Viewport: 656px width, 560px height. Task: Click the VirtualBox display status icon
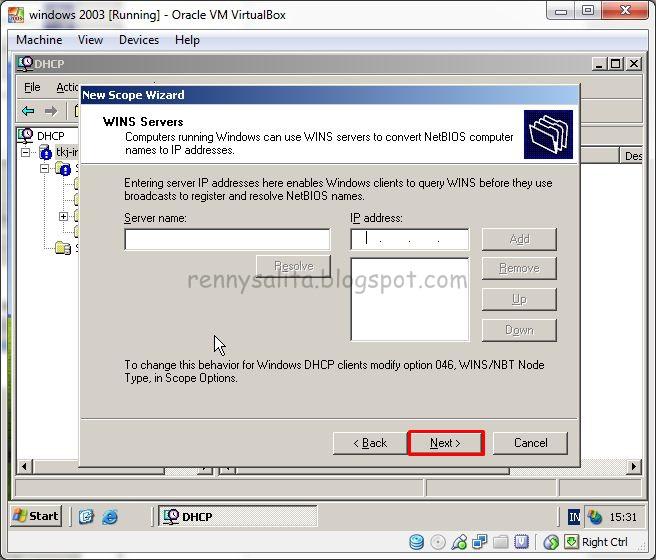(x=521, y=542)
